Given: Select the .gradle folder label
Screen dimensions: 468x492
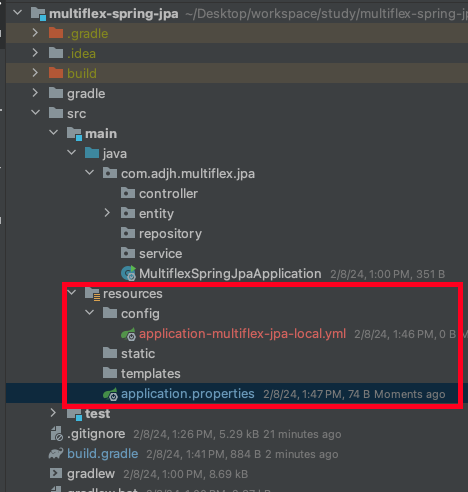Looking at the screenshot, I should [x=87, y=34].
